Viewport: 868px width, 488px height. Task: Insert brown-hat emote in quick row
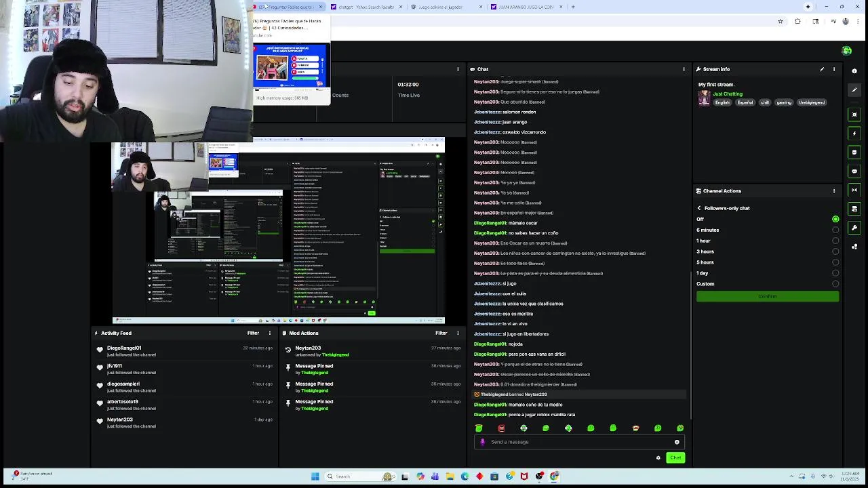tap(635, 428)
